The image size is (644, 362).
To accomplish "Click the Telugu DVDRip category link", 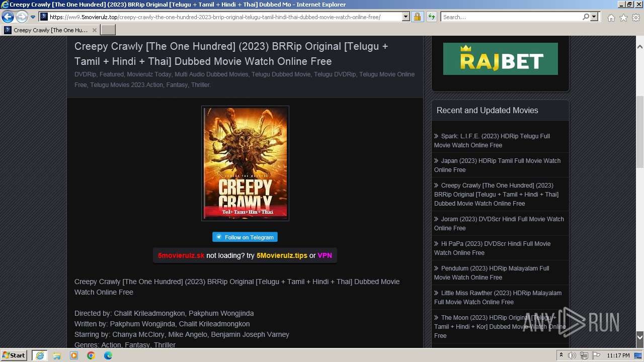I will click(335, 74).
